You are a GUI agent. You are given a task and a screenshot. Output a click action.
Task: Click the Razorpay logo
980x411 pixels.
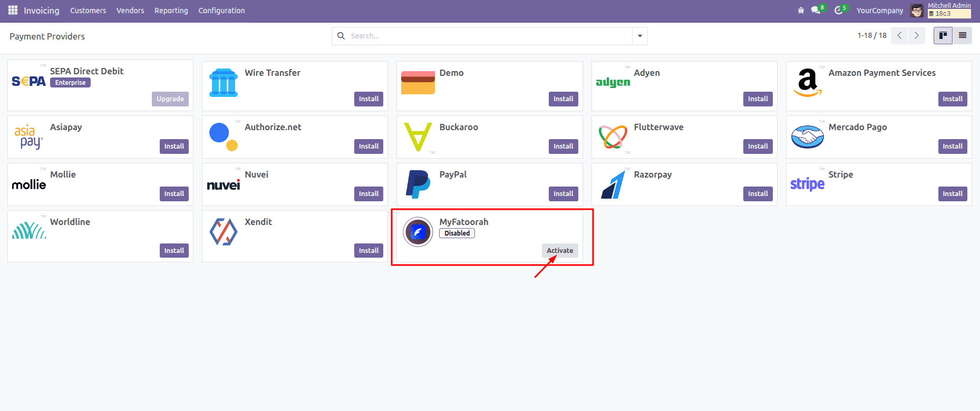coord(613,184)
